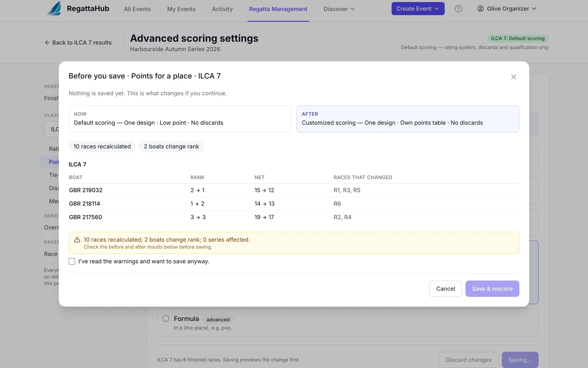
Task: Select the Regatta Management tab
Action: tap(278, 9)
